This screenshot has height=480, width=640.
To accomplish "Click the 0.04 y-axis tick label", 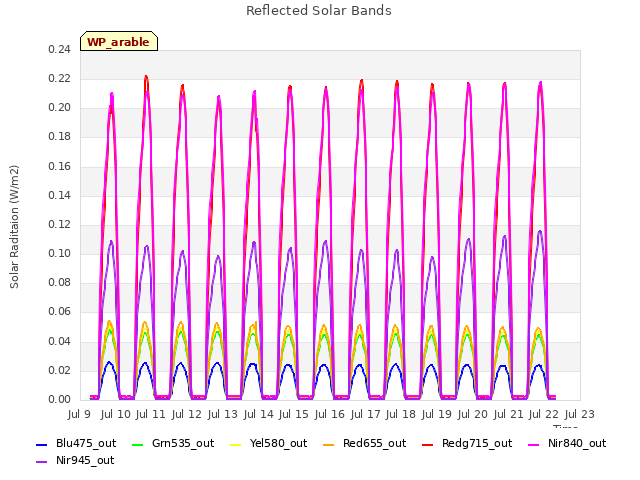I will (60, 341).
